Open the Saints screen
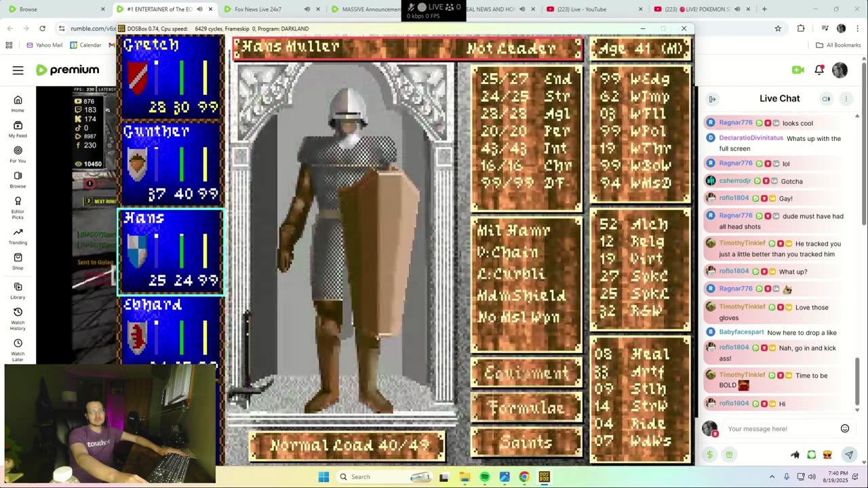 526,443
